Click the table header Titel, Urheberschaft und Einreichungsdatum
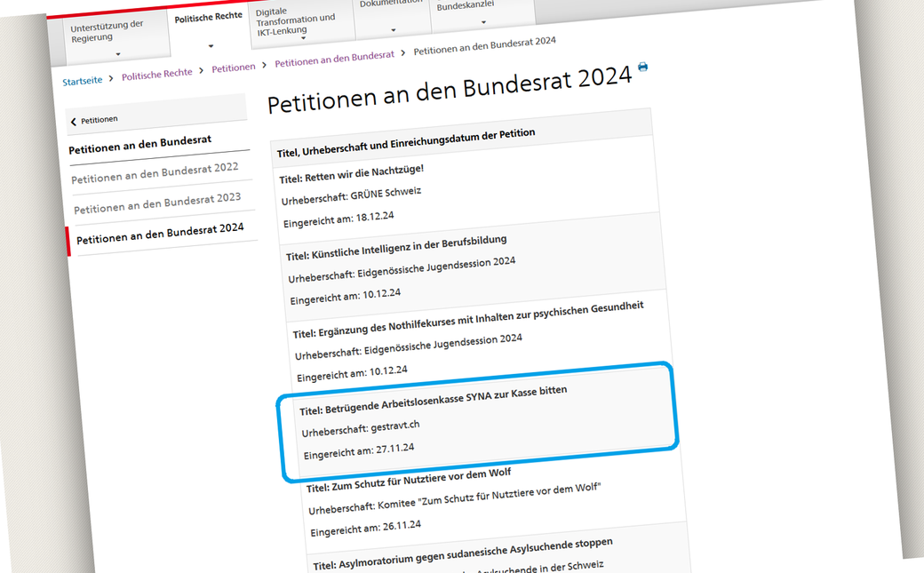 [x=406, y=143]
